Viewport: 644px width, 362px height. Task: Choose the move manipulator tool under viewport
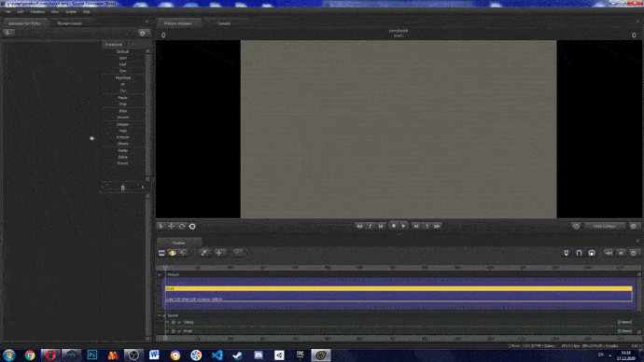(x=172, y=226)
